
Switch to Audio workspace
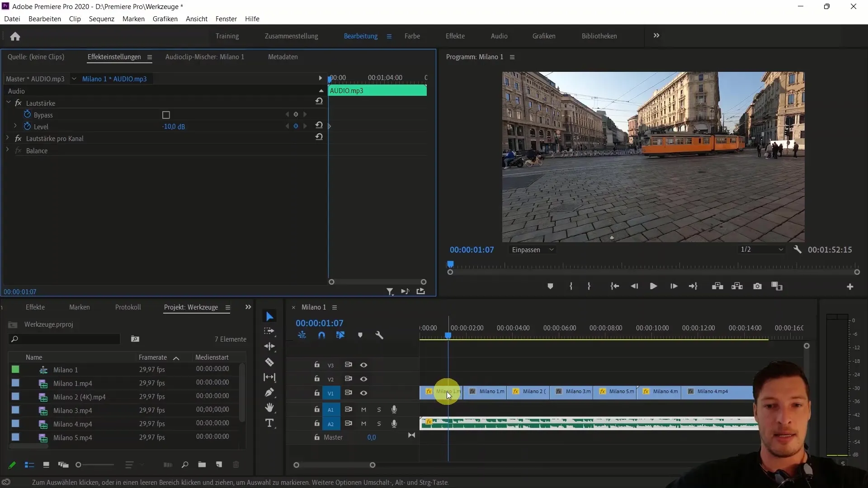(499, 36)
